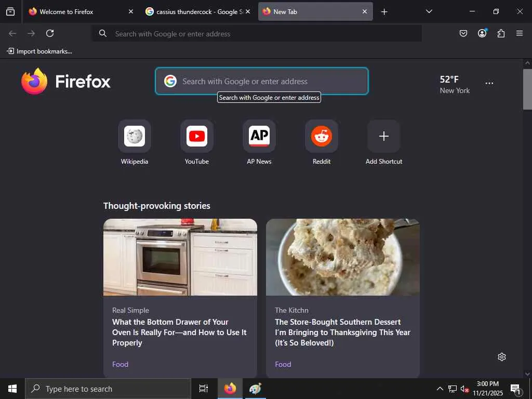Viewport: 532px width, 399px height.
Task: Click the Food tag under The Kitchn story
Action: [283, 364]
